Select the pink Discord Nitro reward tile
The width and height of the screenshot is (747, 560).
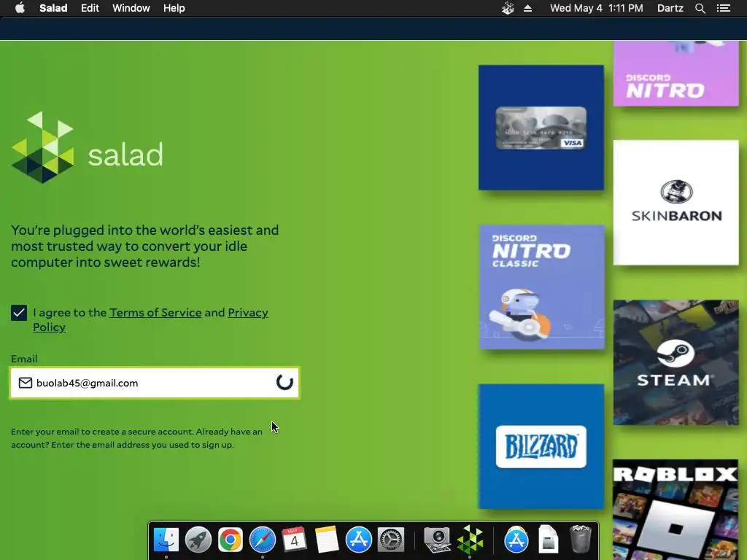676,74
